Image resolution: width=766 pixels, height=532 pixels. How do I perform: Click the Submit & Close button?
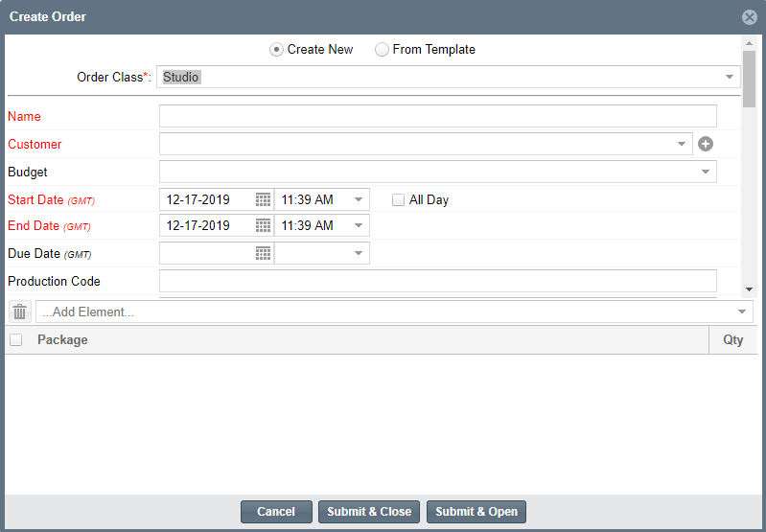369,512
